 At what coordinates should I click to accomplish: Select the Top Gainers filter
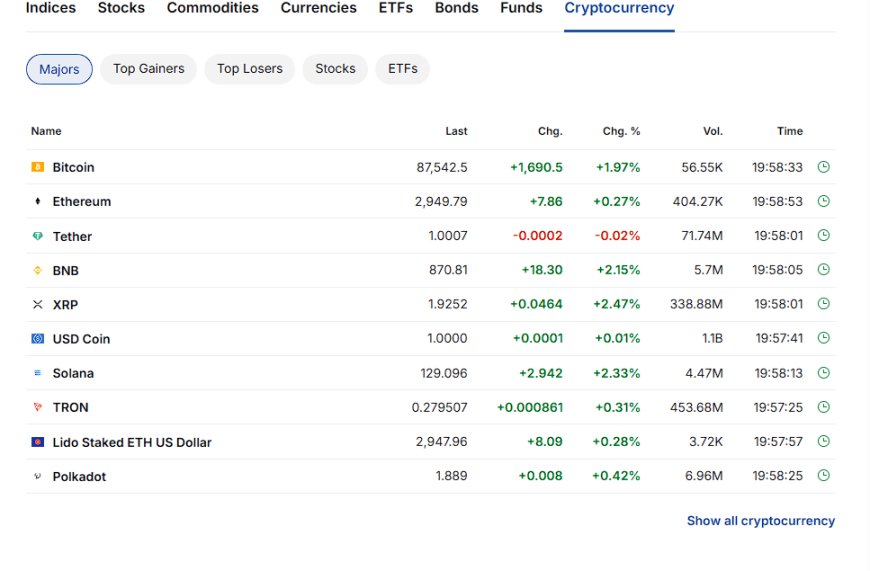click(149, 69)
